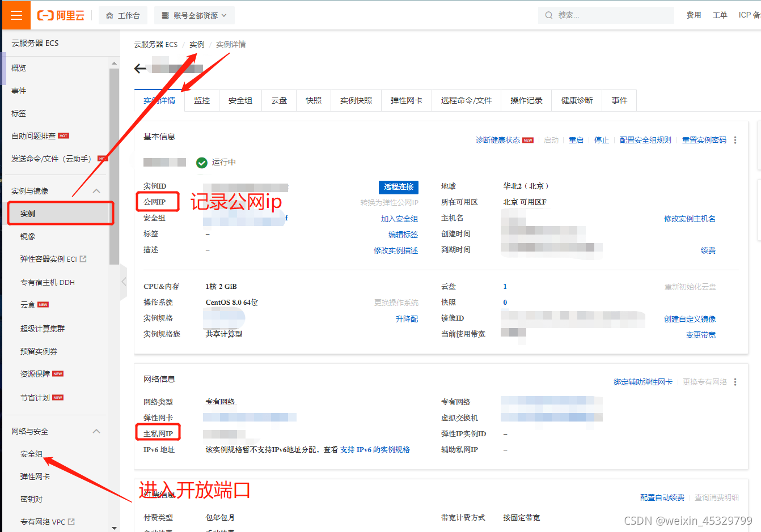Click the 续费 link

[708, 250]
